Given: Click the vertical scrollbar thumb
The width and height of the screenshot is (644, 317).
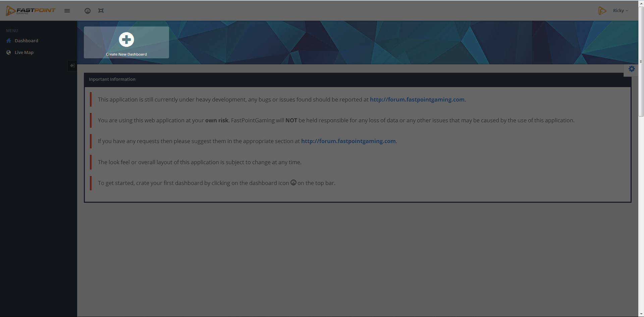Looking at the screenshot, I should click(641, 62).
